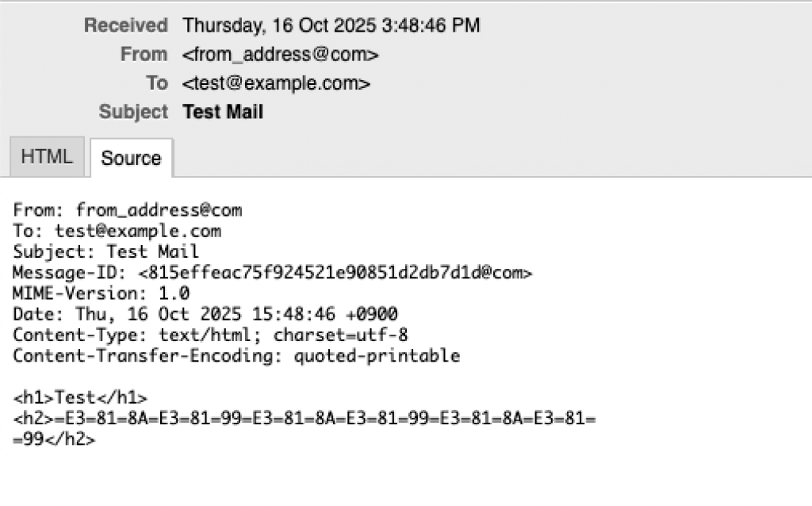812x506 pixels.
Task: Click the Content-Transfer-Encoding: quoted-printable line
Action: [236, 355]
